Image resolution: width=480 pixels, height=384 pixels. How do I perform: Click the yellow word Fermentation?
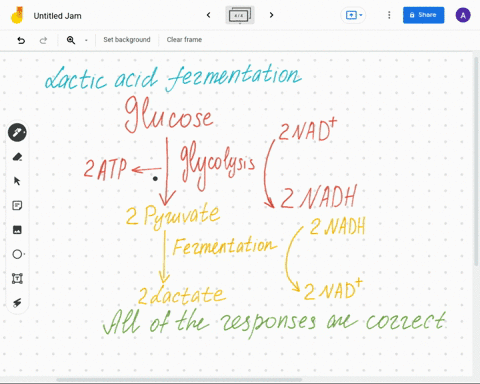click(x=224, y=247)
